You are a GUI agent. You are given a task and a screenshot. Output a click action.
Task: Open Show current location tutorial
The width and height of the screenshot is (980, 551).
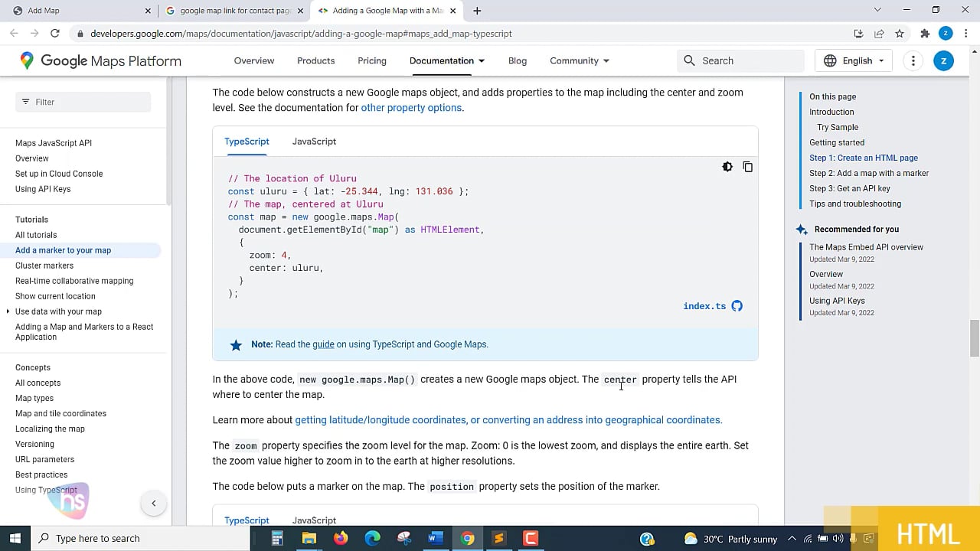tap(55, 296)
